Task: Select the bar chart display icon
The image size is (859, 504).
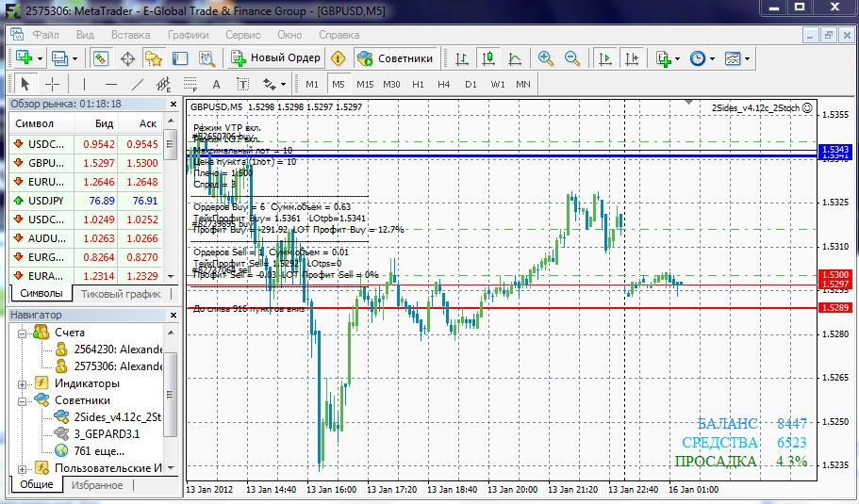Action: pos(462,58)
